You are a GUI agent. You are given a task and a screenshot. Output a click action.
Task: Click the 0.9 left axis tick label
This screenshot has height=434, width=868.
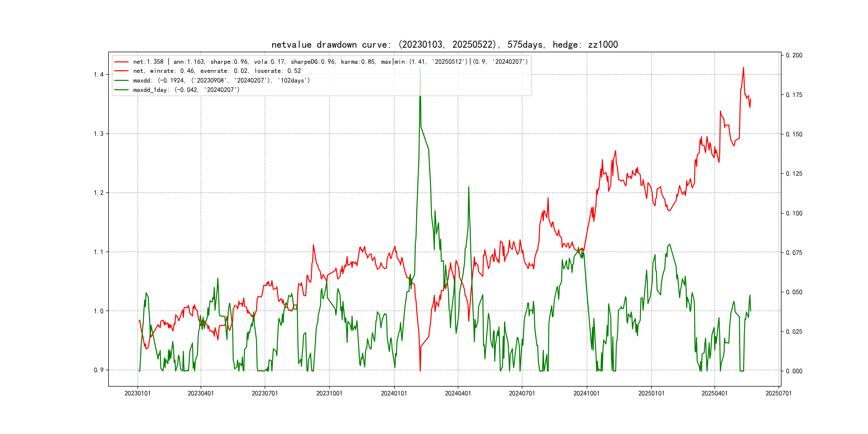pyautogui.click(x=98, y=370)
